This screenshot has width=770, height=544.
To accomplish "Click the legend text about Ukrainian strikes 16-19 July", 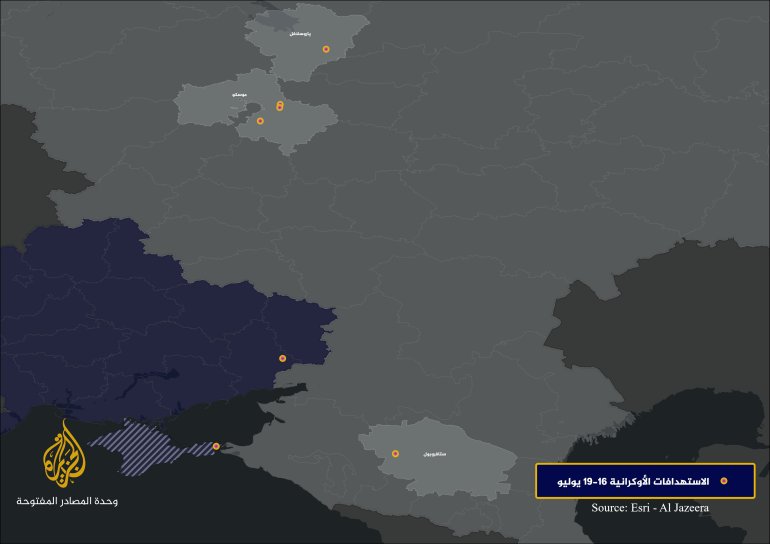I will [633, 482].
